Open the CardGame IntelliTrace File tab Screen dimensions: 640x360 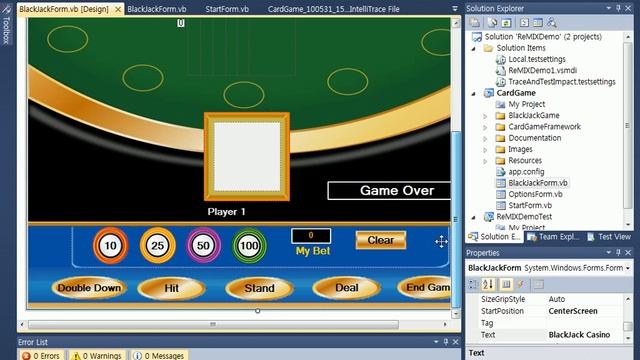(333, 9)
